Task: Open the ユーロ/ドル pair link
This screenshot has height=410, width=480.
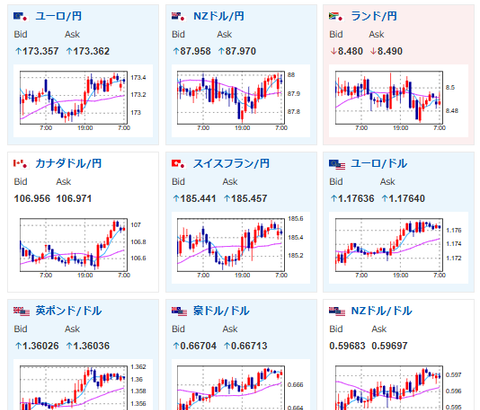Action: [379, 164]
